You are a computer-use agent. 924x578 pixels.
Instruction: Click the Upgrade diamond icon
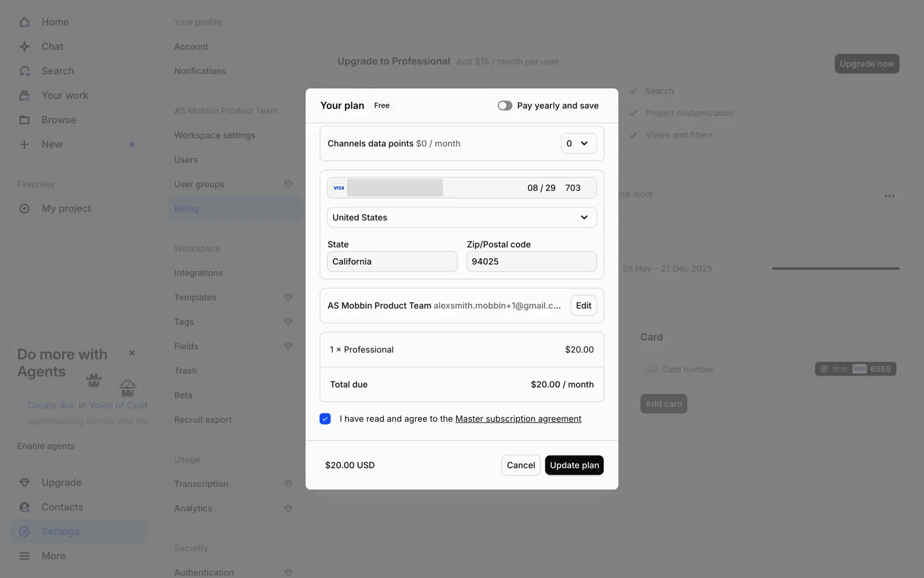25,483
